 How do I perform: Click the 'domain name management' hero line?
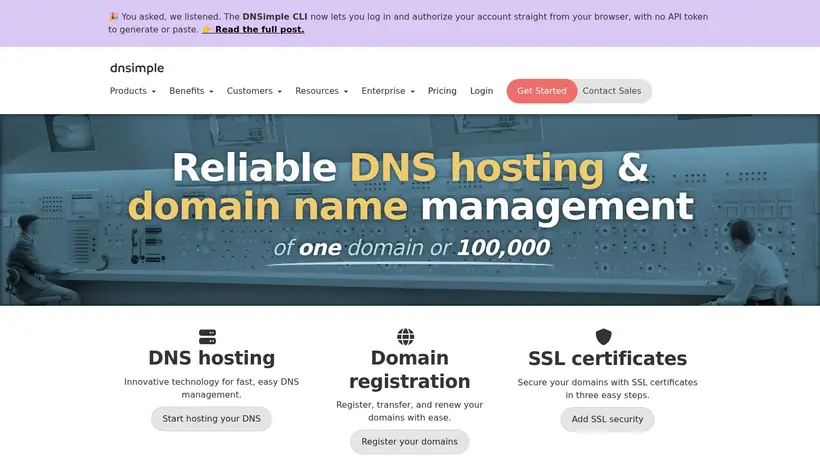411,206
